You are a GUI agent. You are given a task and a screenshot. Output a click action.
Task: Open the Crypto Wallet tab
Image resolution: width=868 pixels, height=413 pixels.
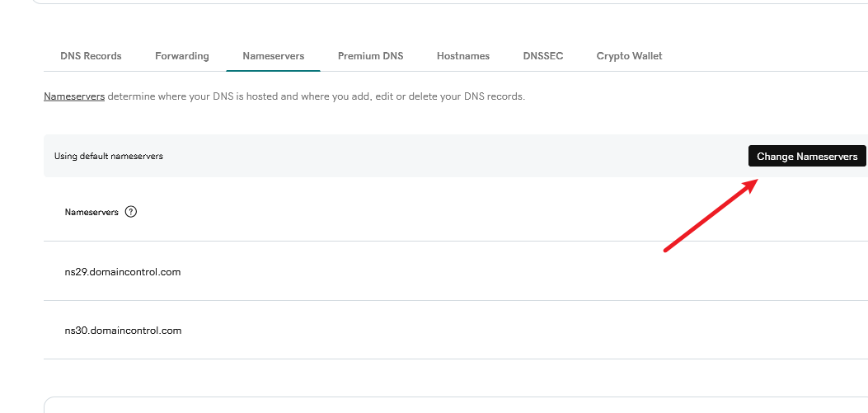[x=629, y=56]
